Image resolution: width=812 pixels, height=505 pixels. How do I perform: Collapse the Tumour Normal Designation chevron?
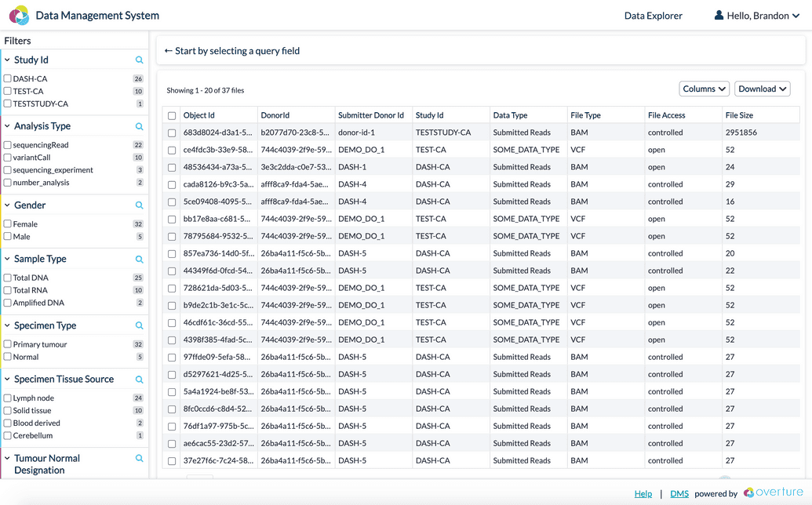pyautogui.click(x=7, y=459)
